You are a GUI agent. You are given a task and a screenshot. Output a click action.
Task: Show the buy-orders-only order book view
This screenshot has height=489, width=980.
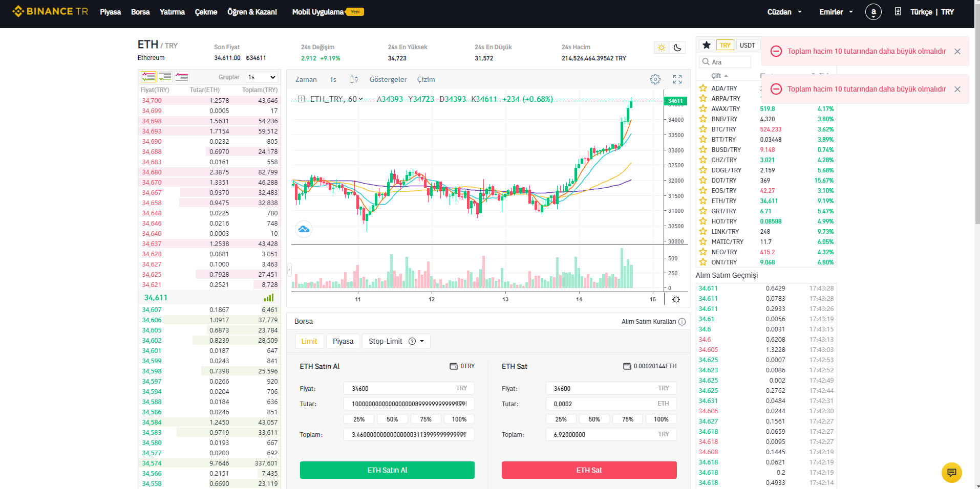pyautogui.click(x=165, y=77)
